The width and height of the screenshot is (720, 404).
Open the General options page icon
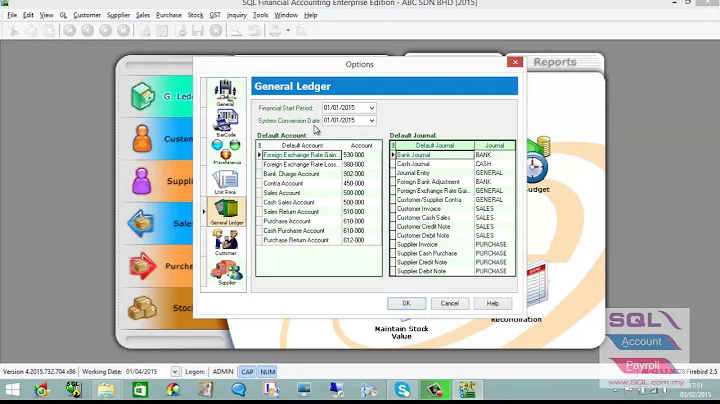225,92
